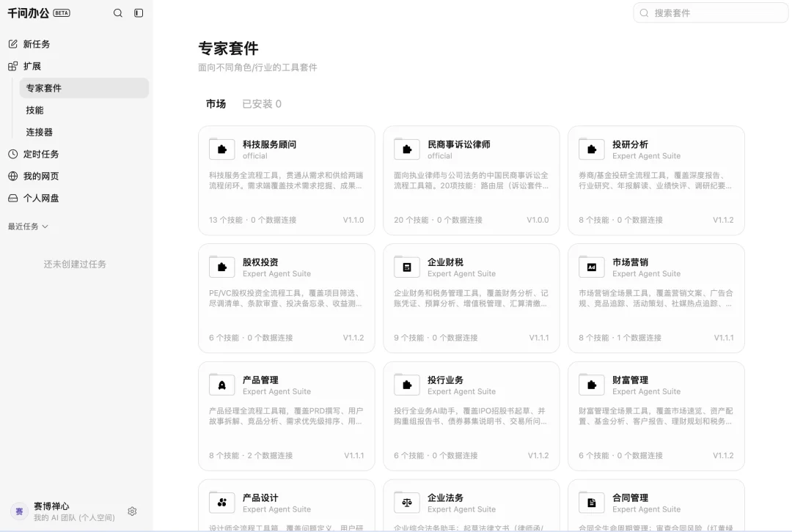
Task: Click the 产品管理 rocket icon
Action: pyautogui.click(x=221, y=385)
